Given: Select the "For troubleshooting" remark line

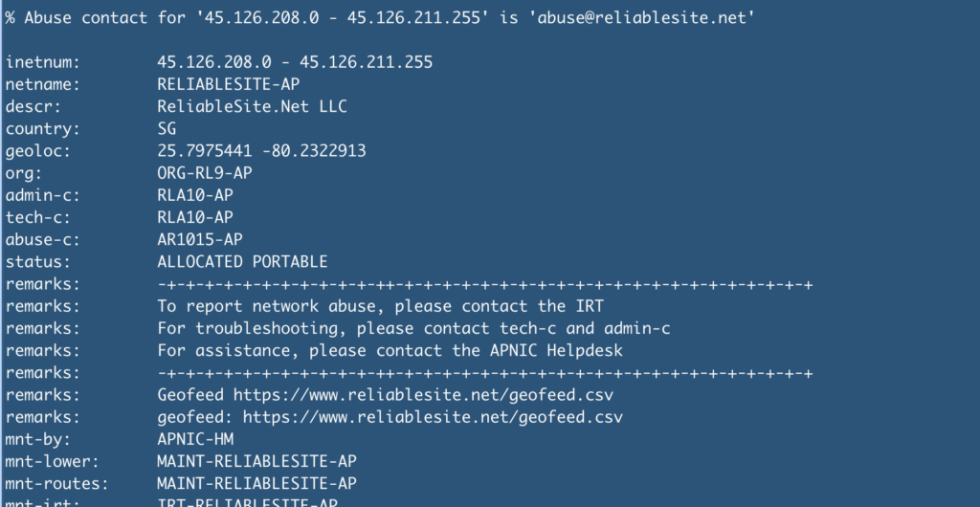Looking at the screenshot, I should (x=413, y=328).
